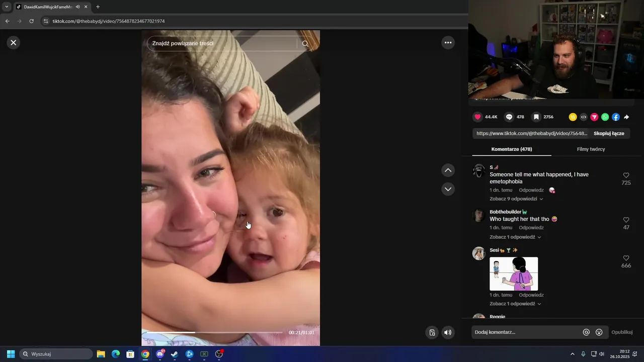Like the emetophobia comment
Screen dimensions: 644x362
click(626, 175)
